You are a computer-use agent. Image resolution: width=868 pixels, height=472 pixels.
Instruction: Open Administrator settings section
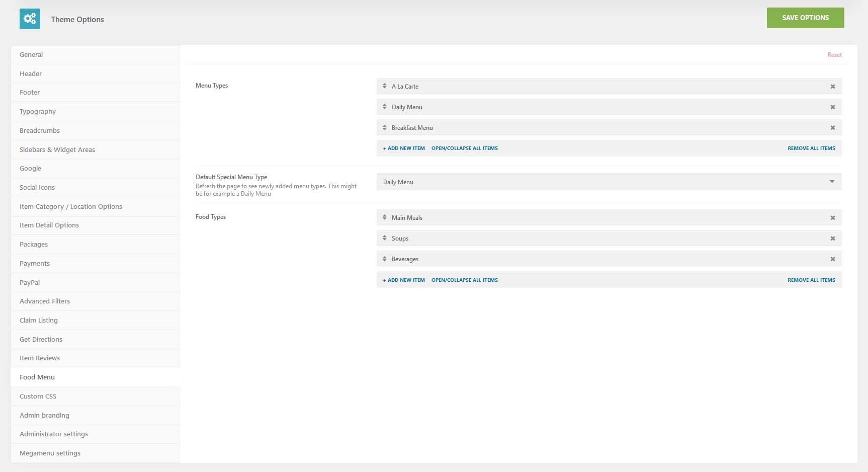[x=95, y=434]
